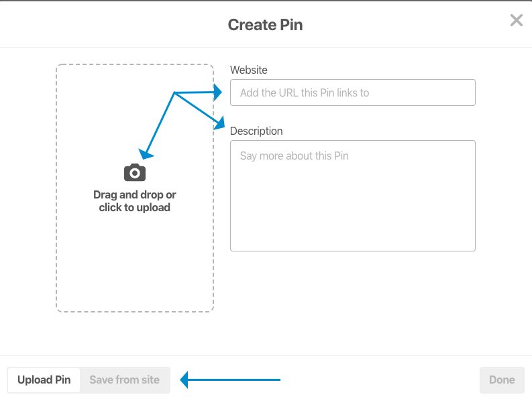Click the Done button
This screenshot has height=403, width=532.
coord(502,380)
